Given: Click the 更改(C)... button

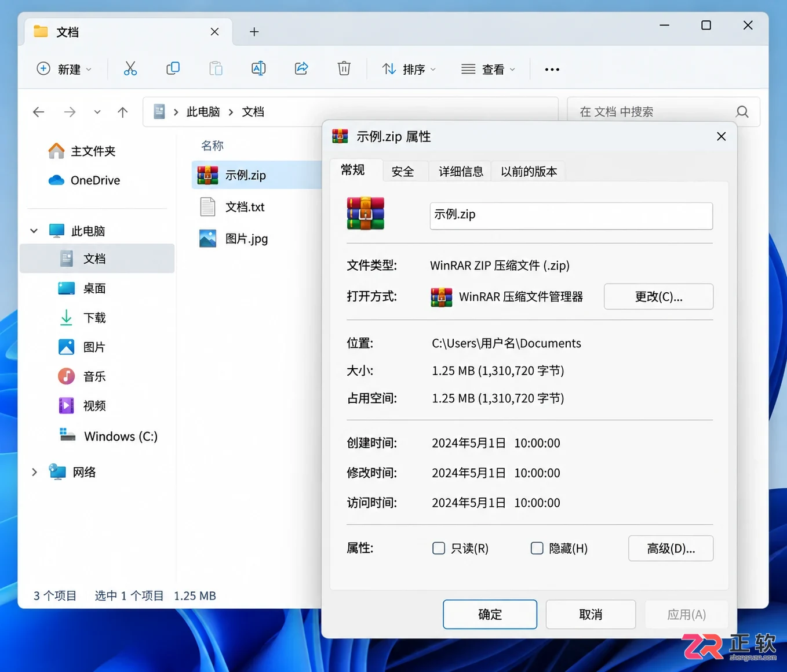Looking at the screenshot, I should point(658,296).
